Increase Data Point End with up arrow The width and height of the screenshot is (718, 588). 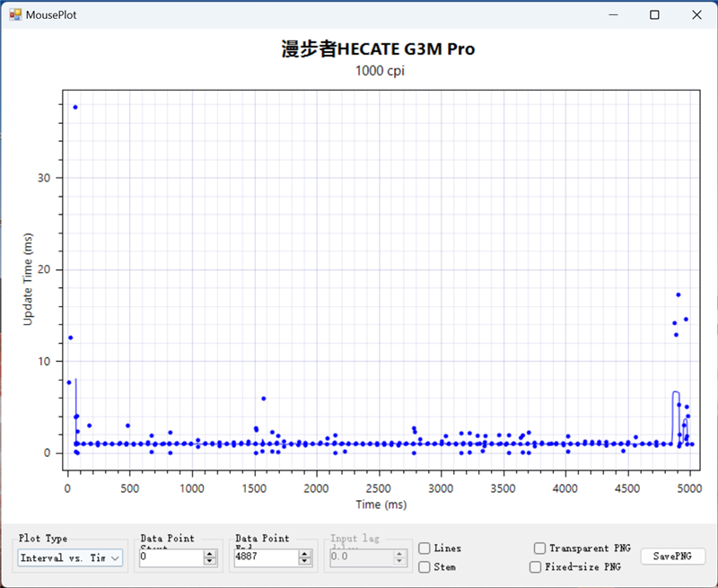click(x=304, y=554)
